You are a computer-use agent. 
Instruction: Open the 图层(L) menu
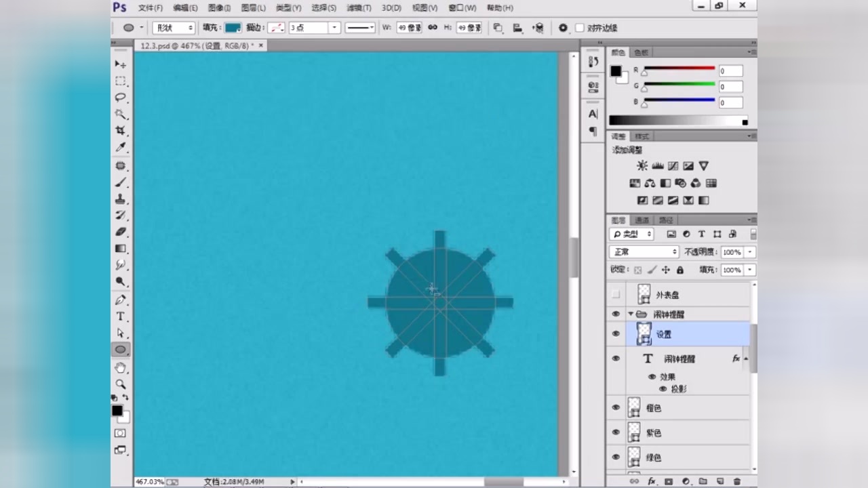(254, 7)
